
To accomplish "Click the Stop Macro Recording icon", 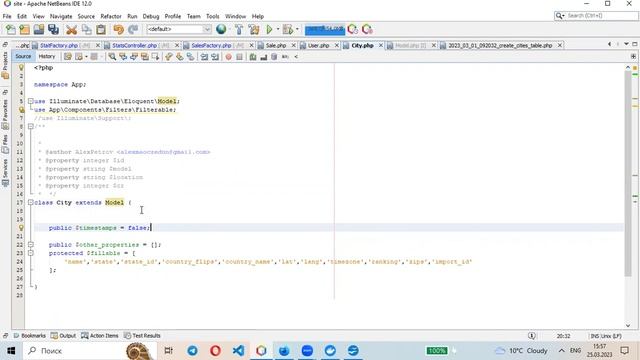I will point(239,57).
